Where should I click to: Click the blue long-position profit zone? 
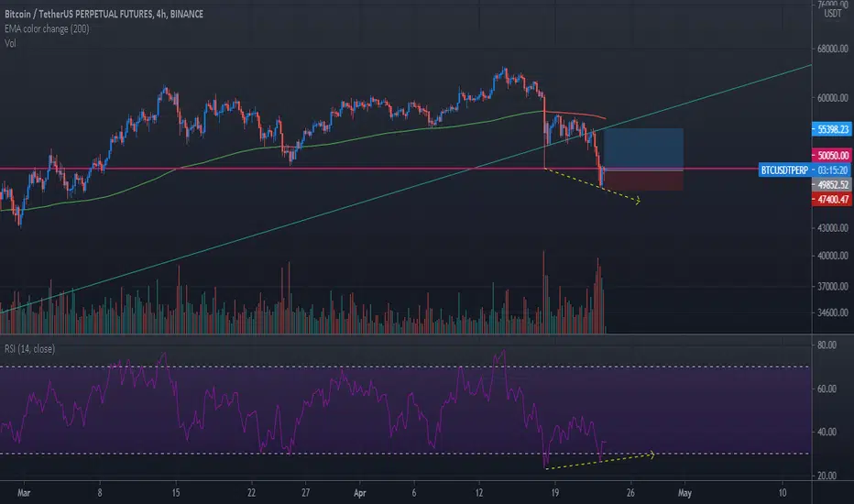point(644,148)
